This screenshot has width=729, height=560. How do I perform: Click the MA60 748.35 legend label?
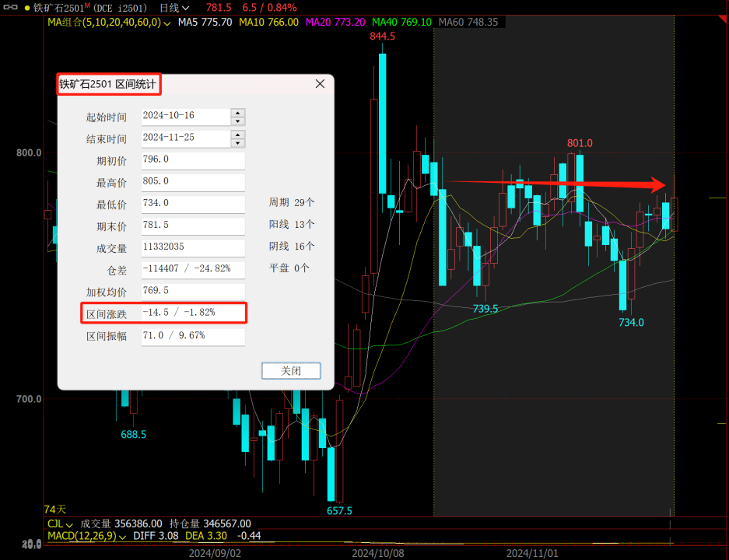[468, 23]
